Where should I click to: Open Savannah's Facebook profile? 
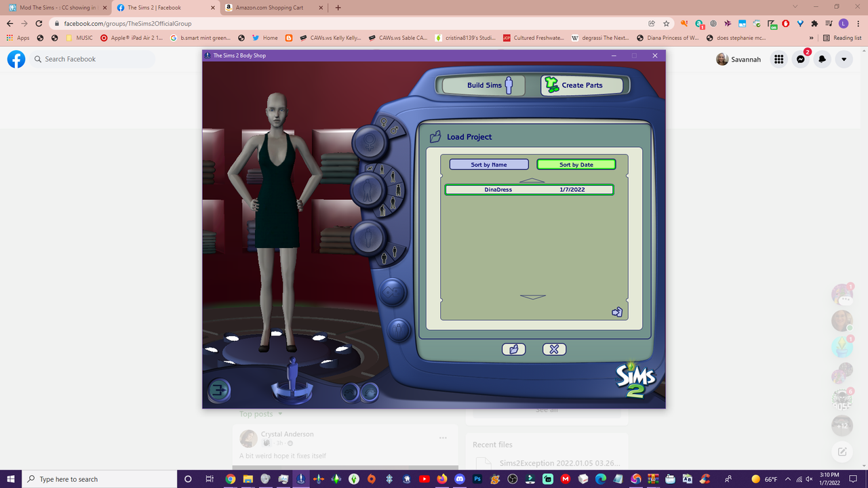[738, 60]
